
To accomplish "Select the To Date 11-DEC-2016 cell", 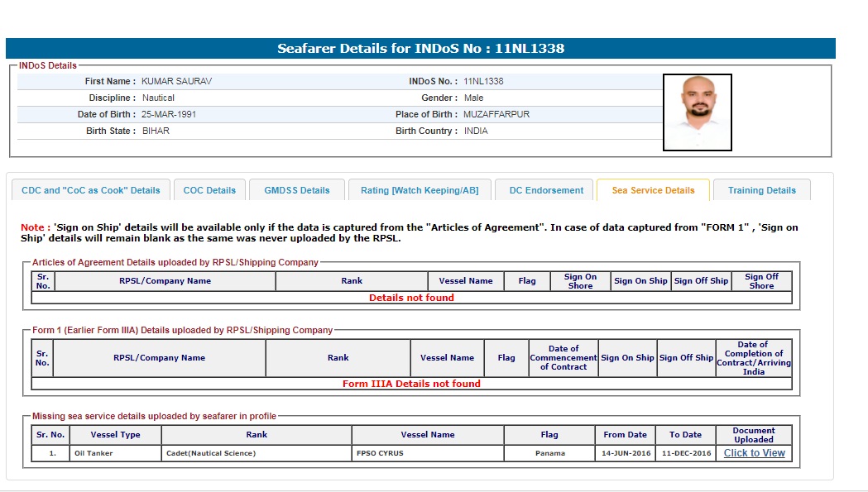I will coord(685,454).
